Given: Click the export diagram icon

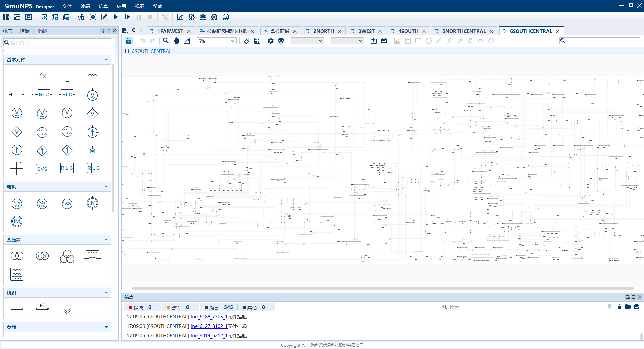Looking at the screenshot, I should [x=374, y=41].
